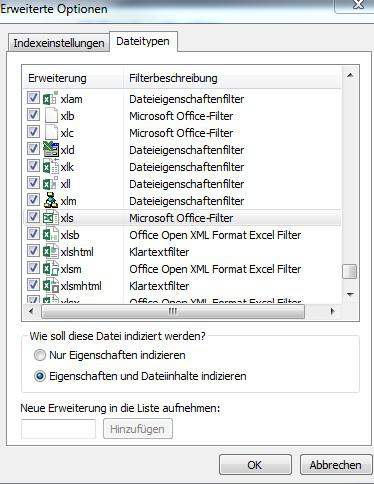Click the list scroll up arrow
Image resolution: width=374 pixels, height=484 pixels.
pos(350,76)
